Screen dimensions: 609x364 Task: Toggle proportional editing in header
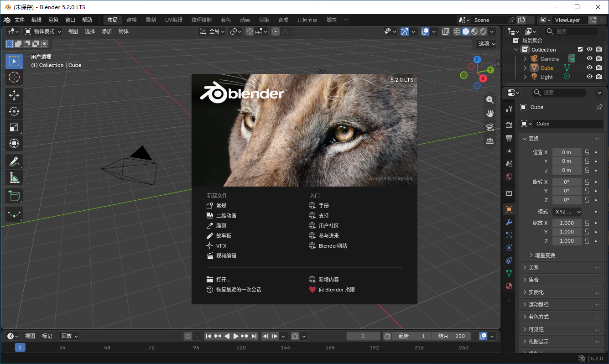[276, 31]
